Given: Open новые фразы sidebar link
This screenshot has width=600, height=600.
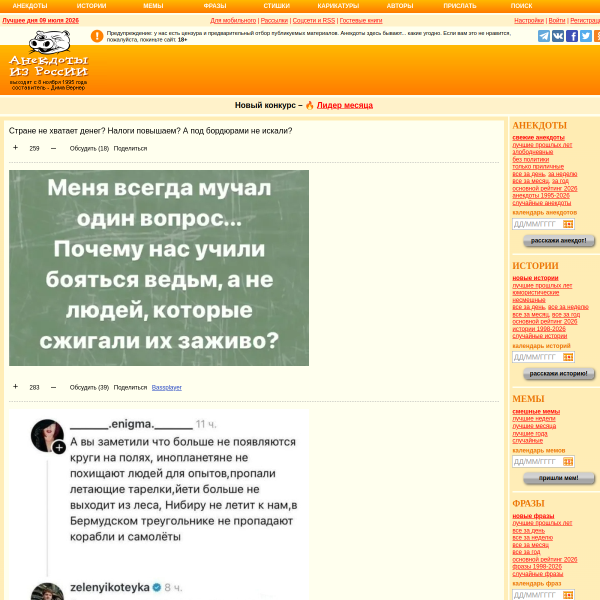Looking at the screenshot, I should pyautogui.click(x=533, y=516).
